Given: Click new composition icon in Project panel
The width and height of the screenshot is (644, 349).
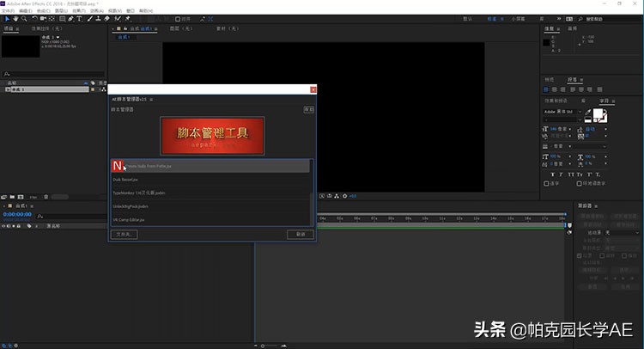Looking at the screenshot, I should 21,198.
